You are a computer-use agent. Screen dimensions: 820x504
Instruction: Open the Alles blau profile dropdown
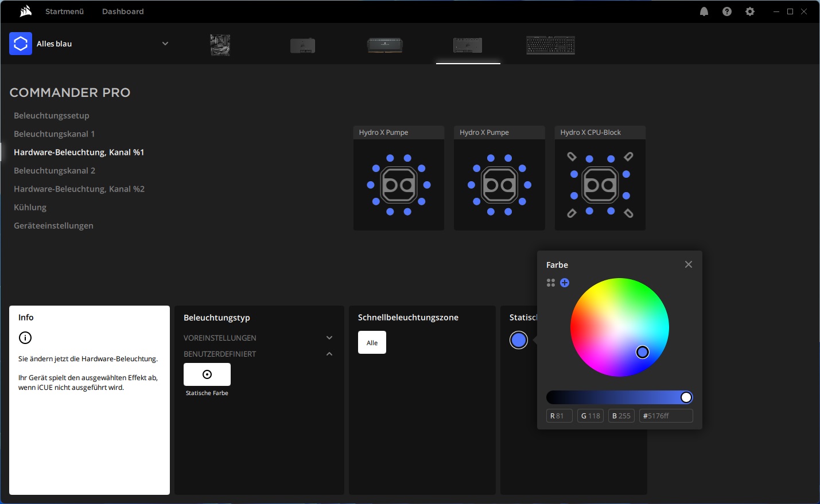click(x=165, y=44)
